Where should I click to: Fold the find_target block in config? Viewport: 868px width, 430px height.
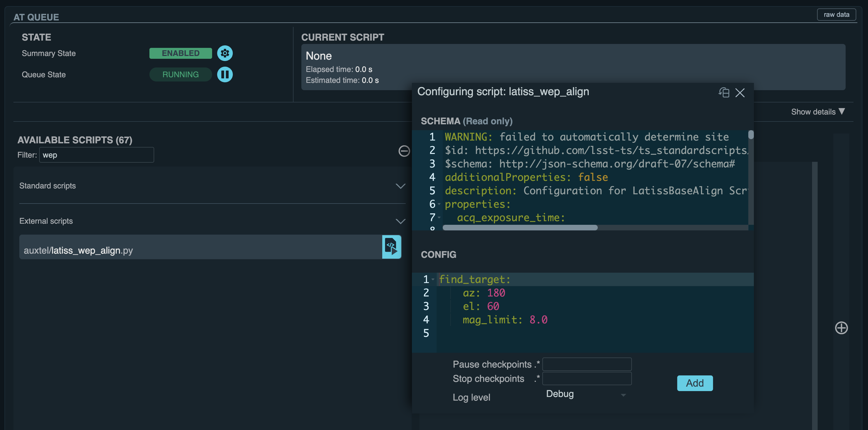point(433,279)
